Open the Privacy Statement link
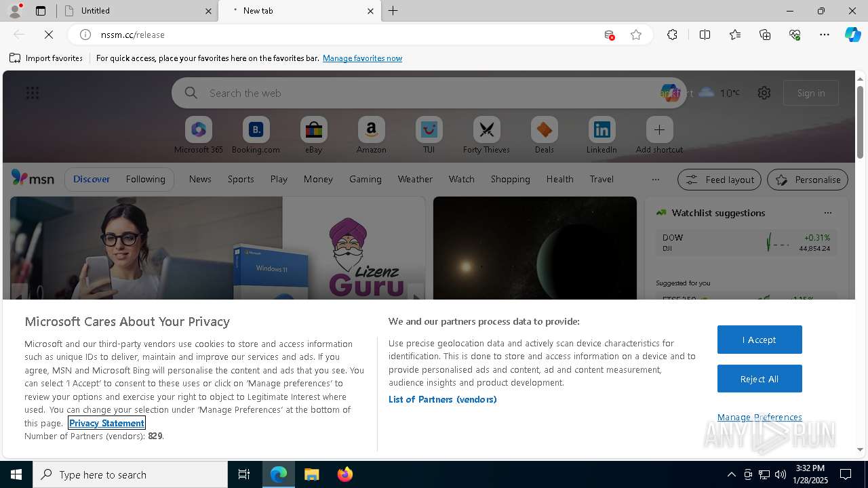 tap(106, 423)
